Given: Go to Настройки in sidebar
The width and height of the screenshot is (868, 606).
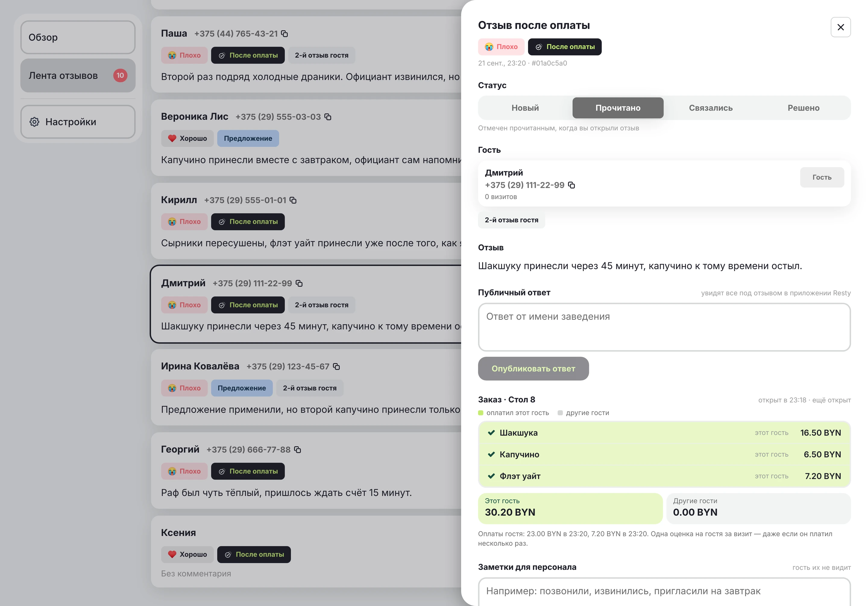Looking at the screenshot, I should pyautogui.click(x=78, y=122).
